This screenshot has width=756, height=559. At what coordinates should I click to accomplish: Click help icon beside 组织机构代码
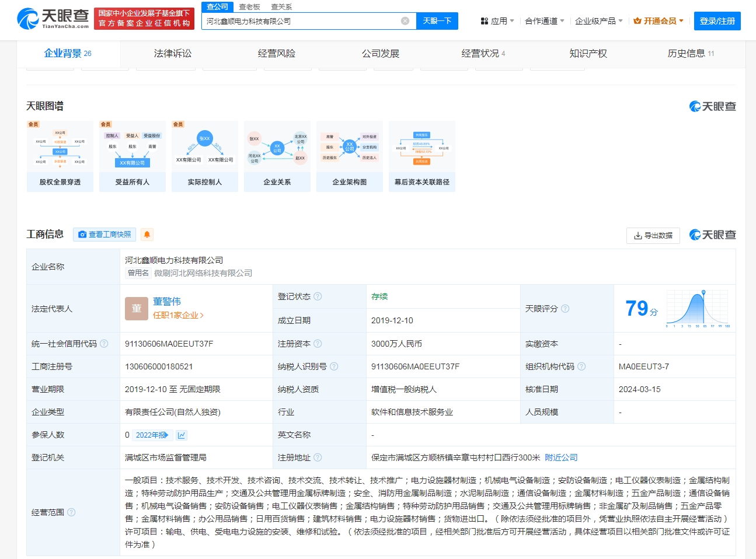coord(581,366)
